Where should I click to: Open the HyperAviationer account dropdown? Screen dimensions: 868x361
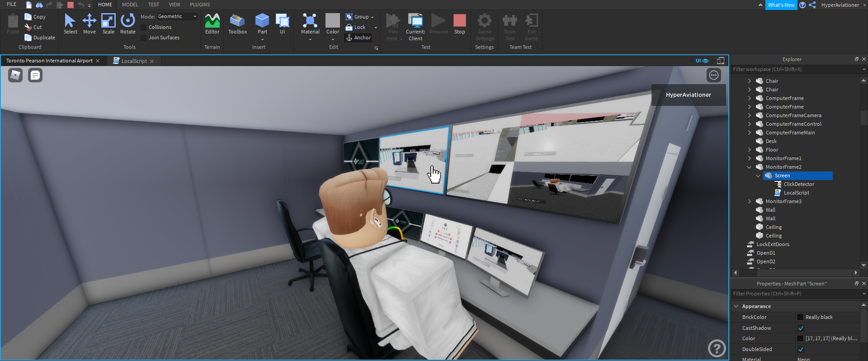[843, 5]
